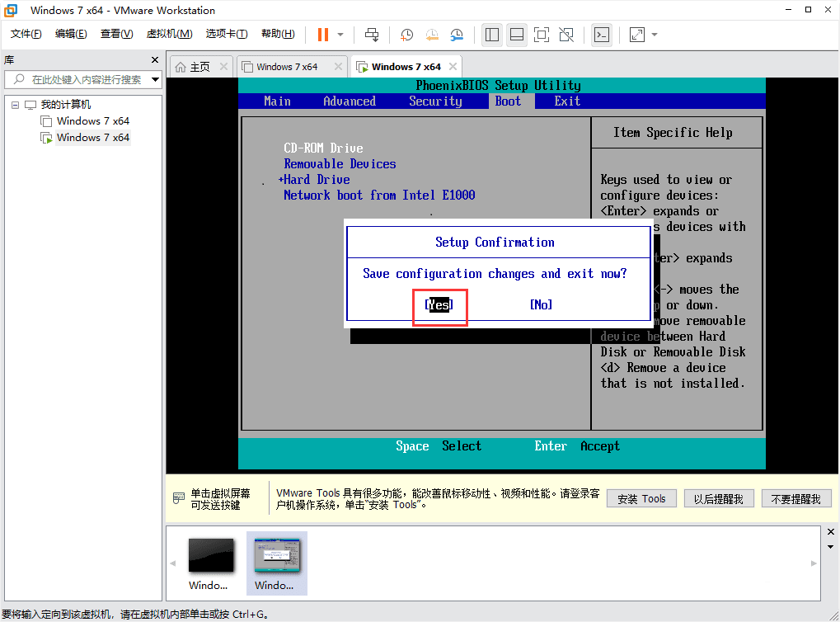Viewport: 840px width, 622px height.
Task: Click the 安装 Tools button
Action: (641, 498)
